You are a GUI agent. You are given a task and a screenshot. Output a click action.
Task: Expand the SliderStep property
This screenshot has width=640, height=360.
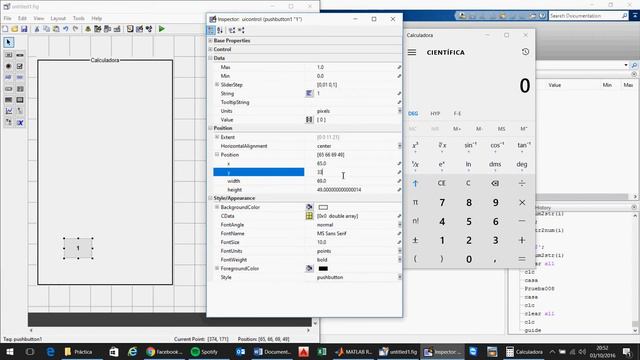217,84
